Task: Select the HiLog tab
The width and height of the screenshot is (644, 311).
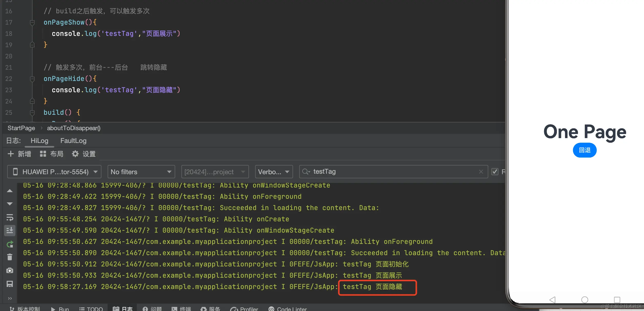Action: coord(39,141)
